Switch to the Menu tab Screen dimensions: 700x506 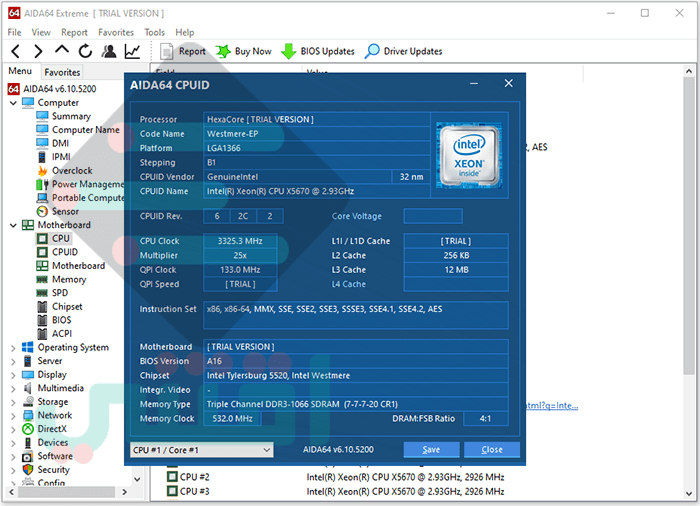pos(20,71)
